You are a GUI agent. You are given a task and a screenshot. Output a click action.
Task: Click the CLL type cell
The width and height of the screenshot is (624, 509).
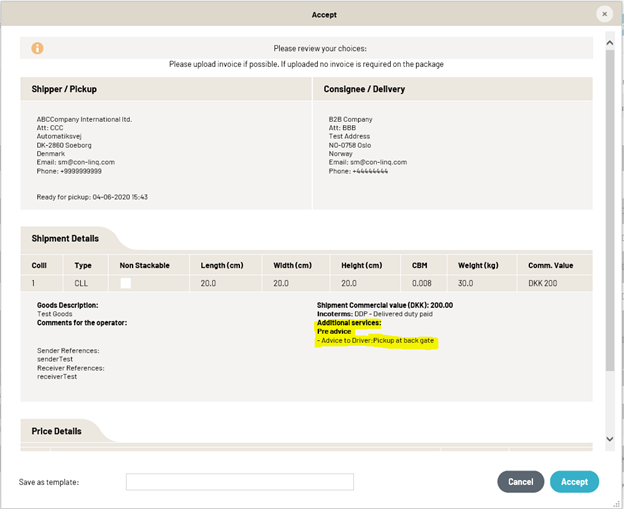tap(82, 284)
